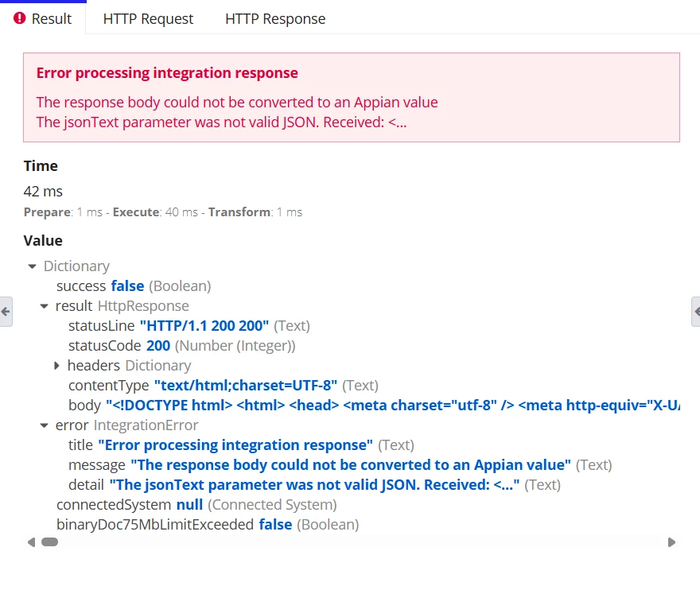Click the binaryDoc75MbLimitExceeded false entry
Image resolution: width=700 pixels, height=590 pixels.
[208, 525]
